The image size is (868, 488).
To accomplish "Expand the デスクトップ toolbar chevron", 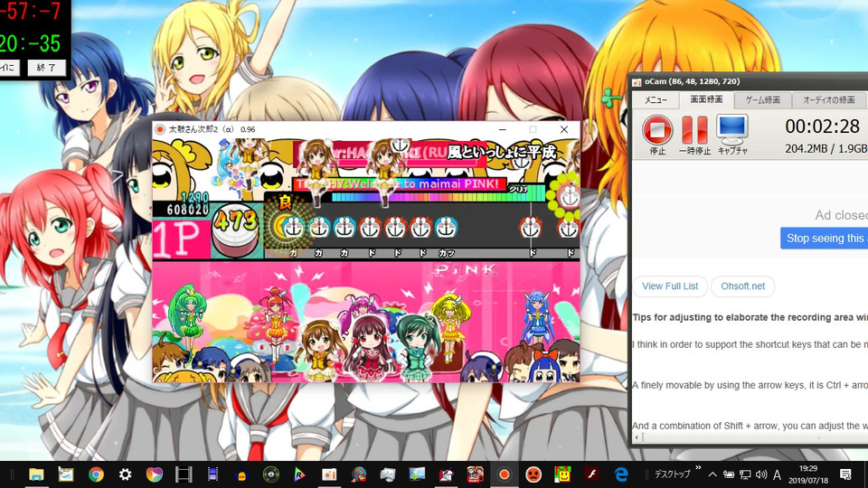I will click(698, 468).
